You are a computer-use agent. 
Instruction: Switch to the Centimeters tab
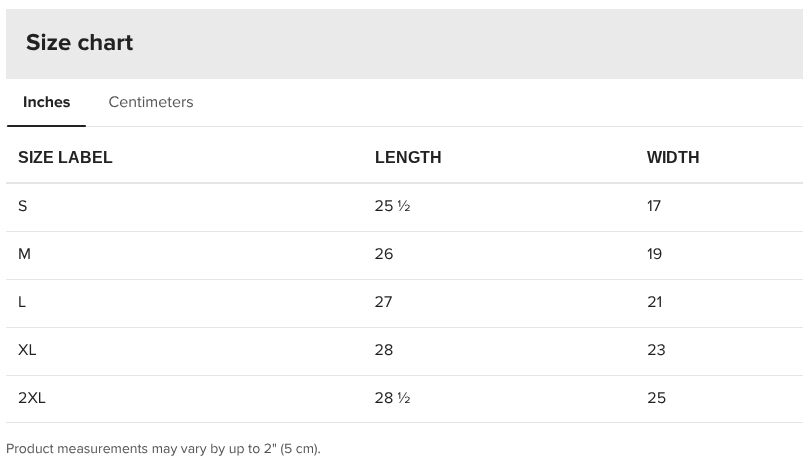point(151,102)
